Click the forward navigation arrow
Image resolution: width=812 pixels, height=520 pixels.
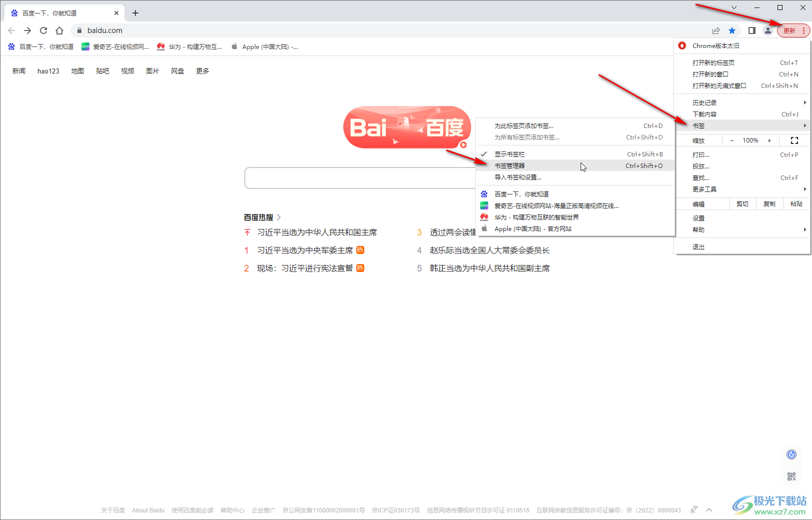point(27,30)
